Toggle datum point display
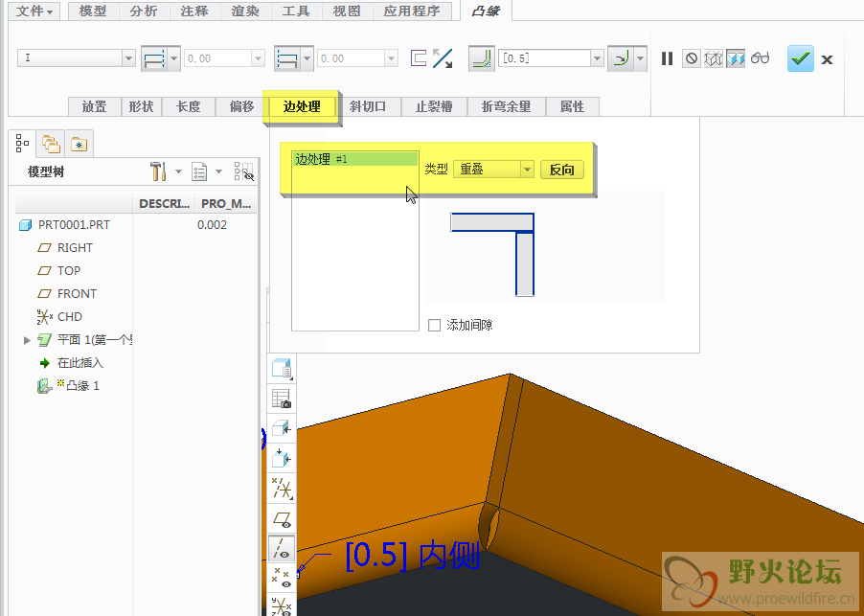 click(x=282, y=578)
